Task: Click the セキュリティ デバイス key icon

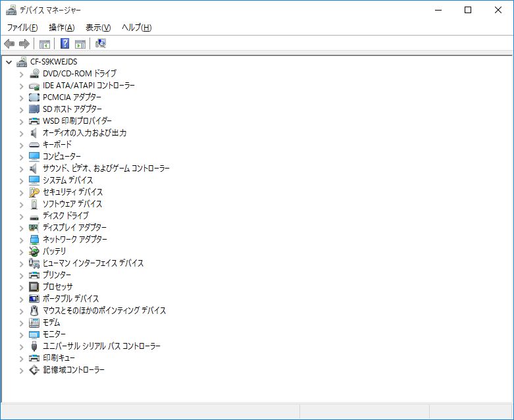Action: point(35,192)
